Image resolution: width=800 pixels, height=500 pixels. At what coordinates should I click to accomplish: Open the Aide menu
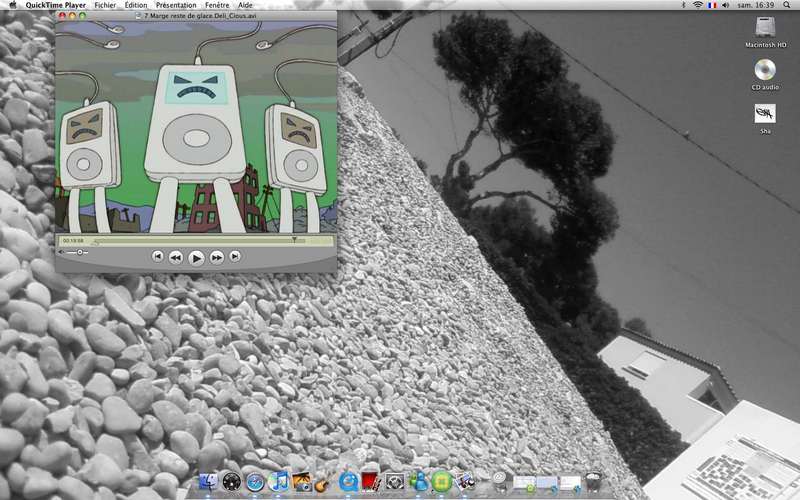(x=245, y=5)
